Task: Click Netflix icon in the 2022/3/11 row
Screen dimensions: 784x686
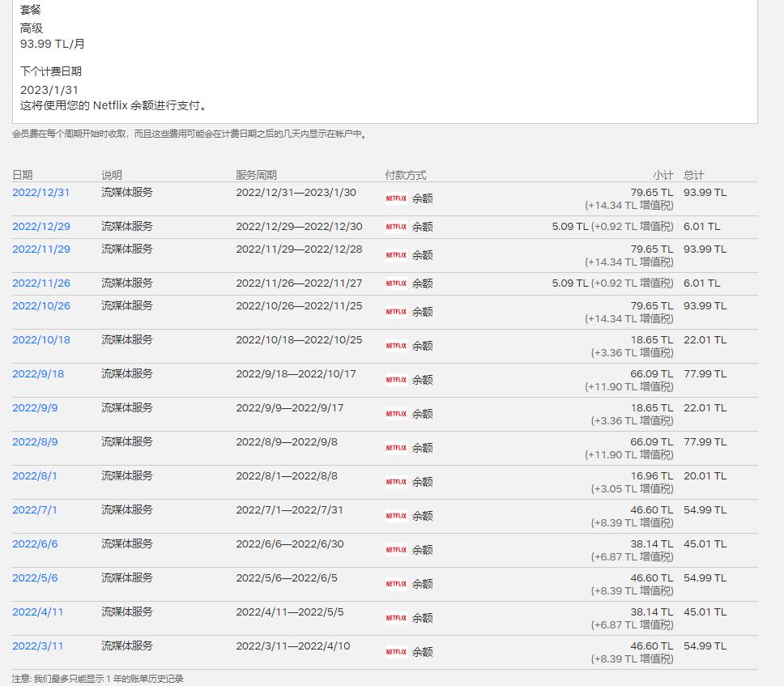Action: 396,651
